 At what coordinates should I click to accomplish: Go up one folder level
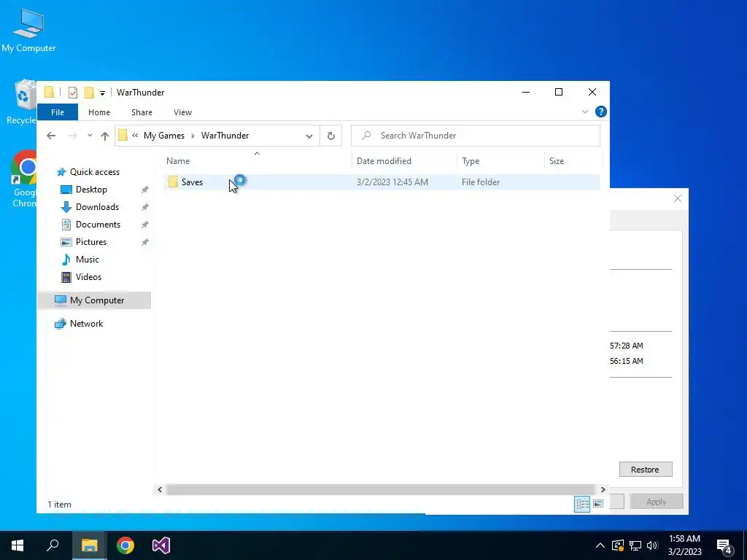(x=105, y=136)
